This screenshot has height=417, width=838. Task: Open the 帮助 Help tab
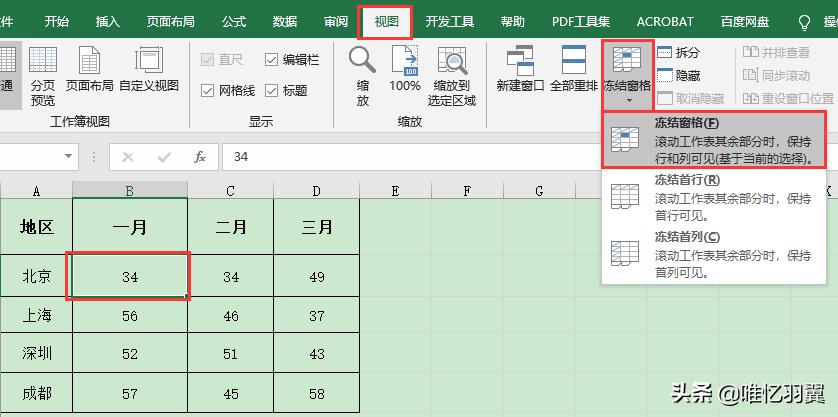pos(513,22)
